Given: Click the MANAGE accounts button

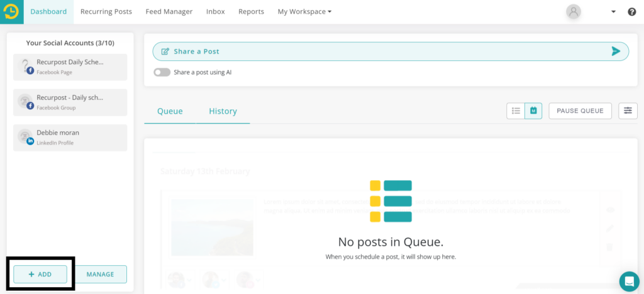Looking at the screenshot, I should point(100,275).
